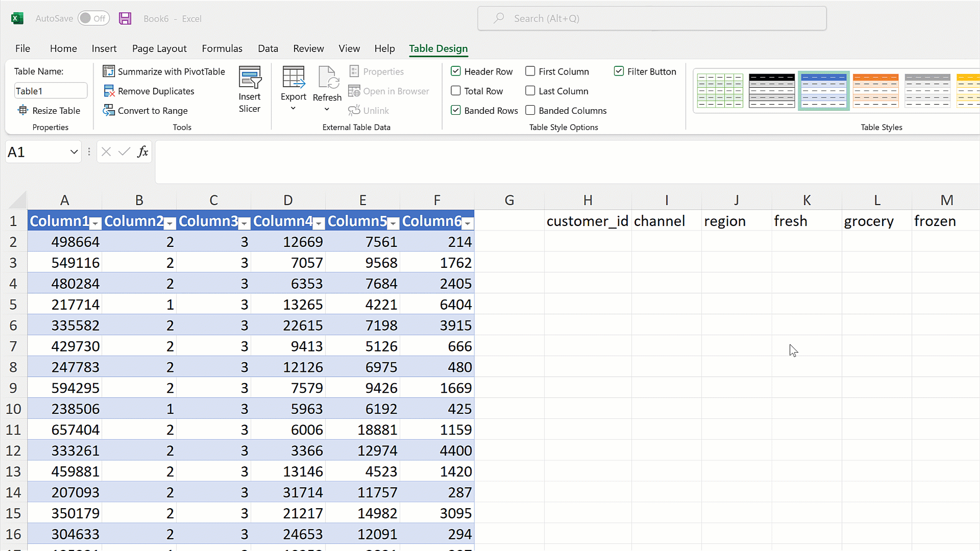This screenshot has height=551, width=980.
Task: Expand the Export dropdown arrow
Action: tap(293, 108)
